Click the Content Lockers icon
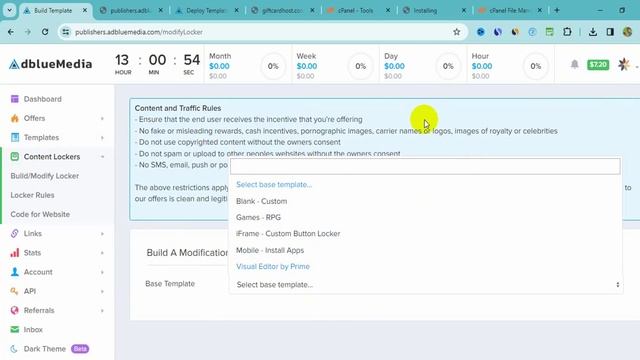 coord(15,156)
